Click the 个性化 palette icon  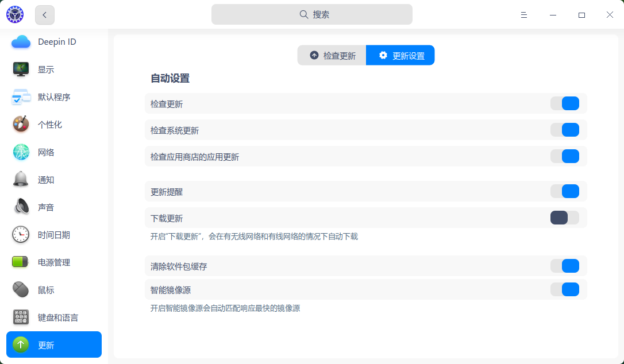tap(21, 124)
